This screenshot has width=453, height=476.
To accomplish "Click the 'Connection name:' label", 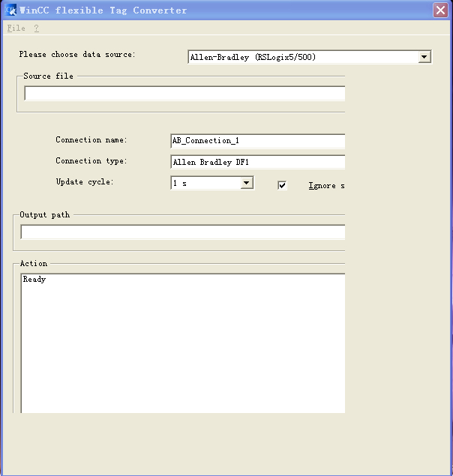I will point(91,139).
